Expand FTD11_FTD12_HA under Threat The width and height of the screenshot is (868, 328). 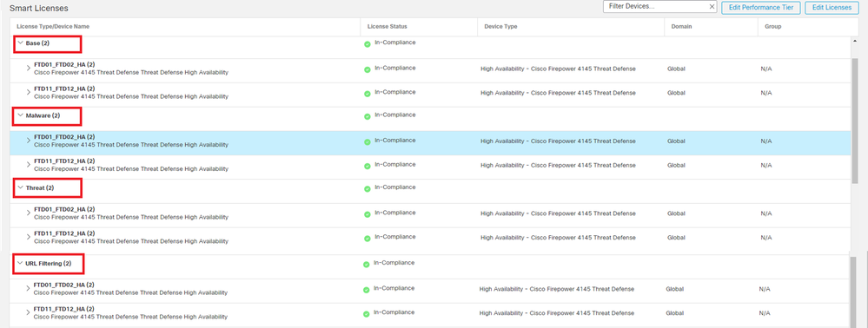coord(29,237)
